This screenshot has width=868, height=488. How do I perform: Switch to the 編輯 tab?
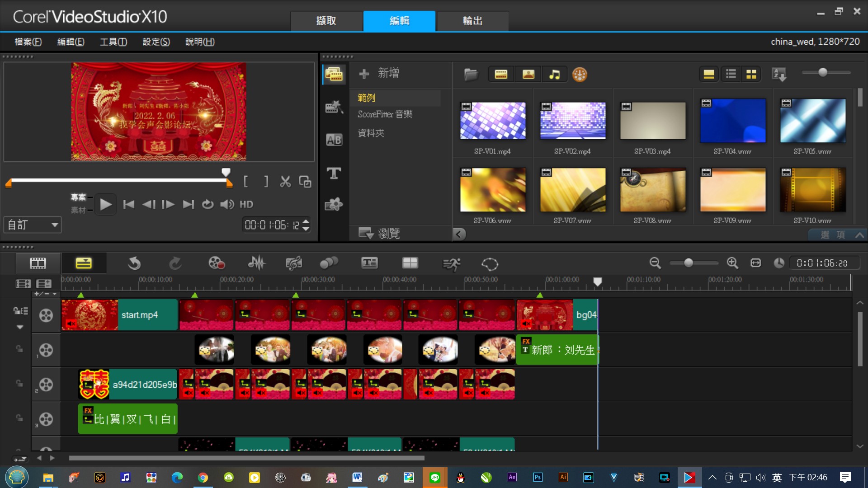click(399, 21)
